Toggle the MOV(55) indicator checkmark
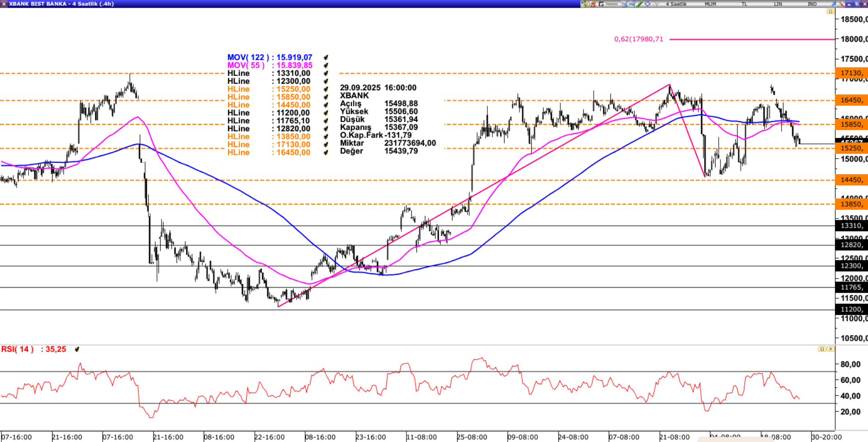The height and width of the screenshot is (442, 868). [x=326, y=66]
